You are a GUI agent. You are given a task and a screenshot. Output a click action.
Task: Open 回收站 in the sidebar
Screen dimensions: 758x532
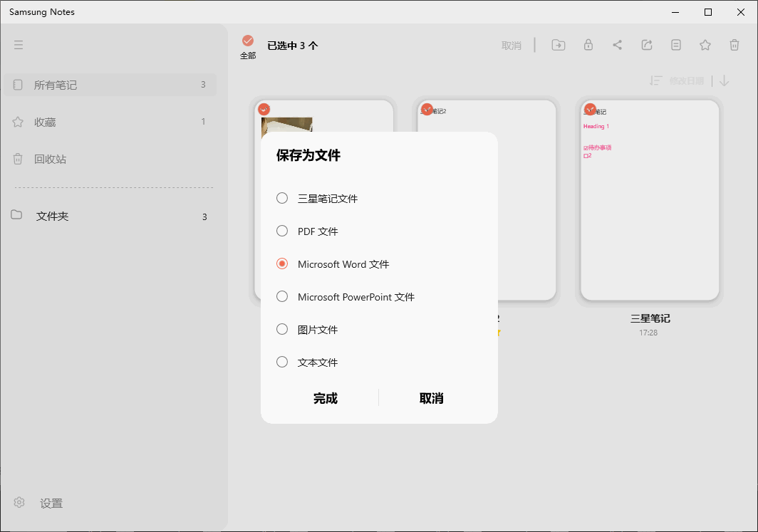[x=110, y=159]
